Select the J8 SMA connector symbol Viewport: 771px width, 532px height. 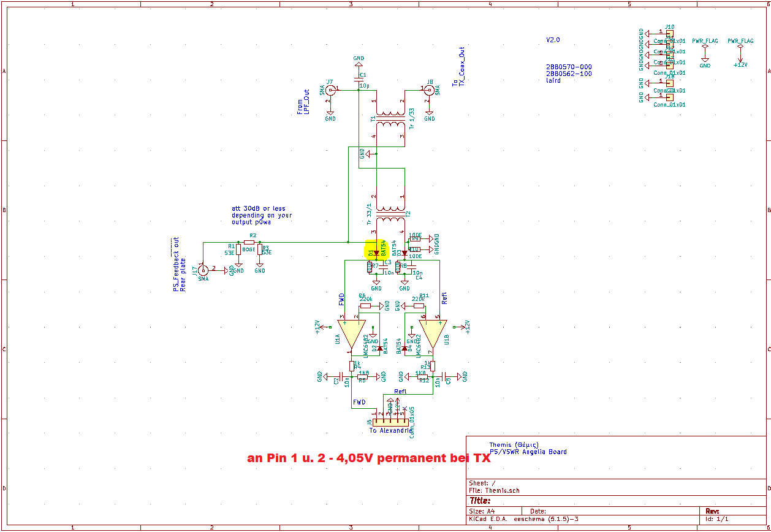[429, 90]
